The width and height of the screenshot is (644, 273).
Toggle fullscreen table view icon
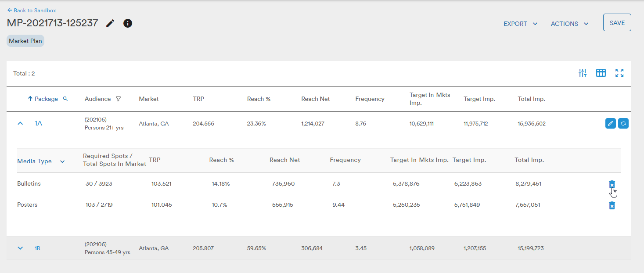619,73
